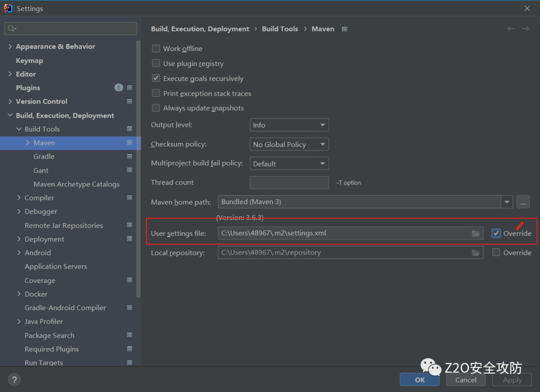
Task: Open Maven Archetype Catalogs page
Action: [76, 184]
